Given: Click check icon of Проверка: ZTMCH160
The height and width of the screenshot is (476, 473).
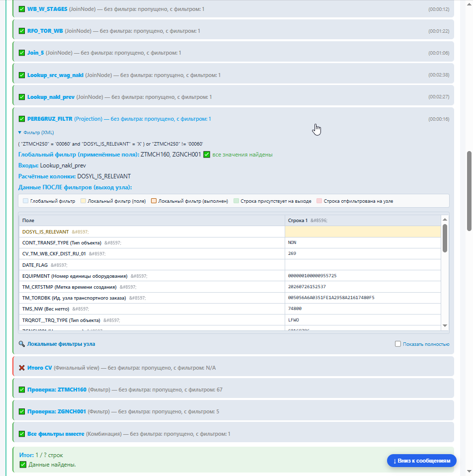Looking at the screenshot, I should click(x=22, y=390).
